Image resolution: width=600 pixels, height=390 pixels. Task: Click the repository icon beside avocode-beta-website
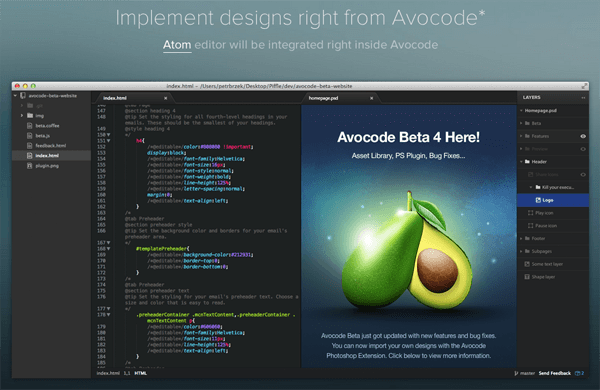coord(23,96)
